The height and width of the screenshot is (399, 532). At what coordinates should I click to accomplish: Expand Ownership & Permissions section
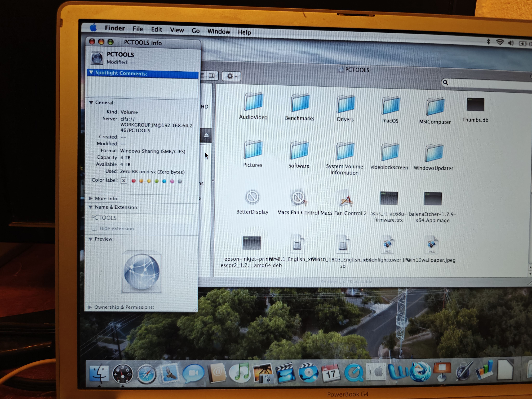click(x=90, y=307)
